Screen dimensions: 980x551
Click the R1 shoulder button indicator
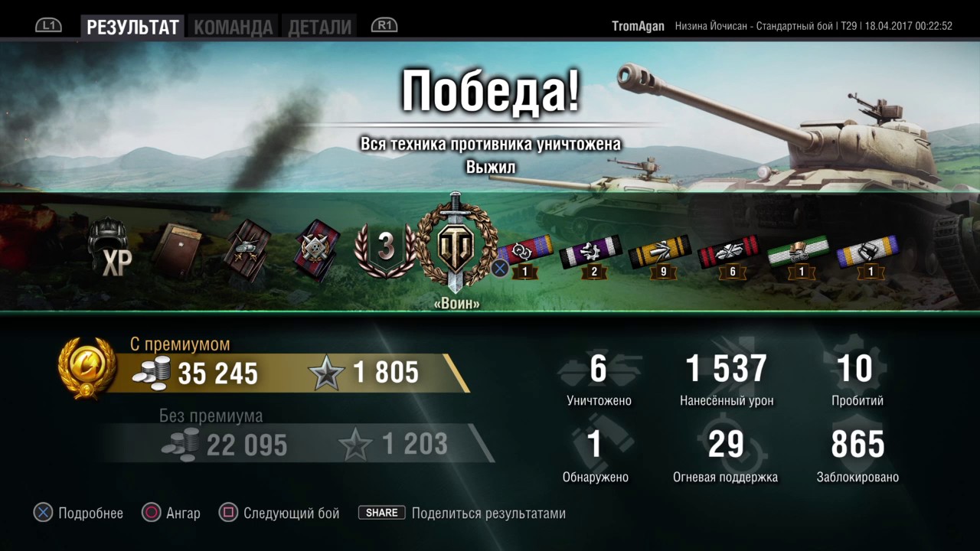point(384,25)
